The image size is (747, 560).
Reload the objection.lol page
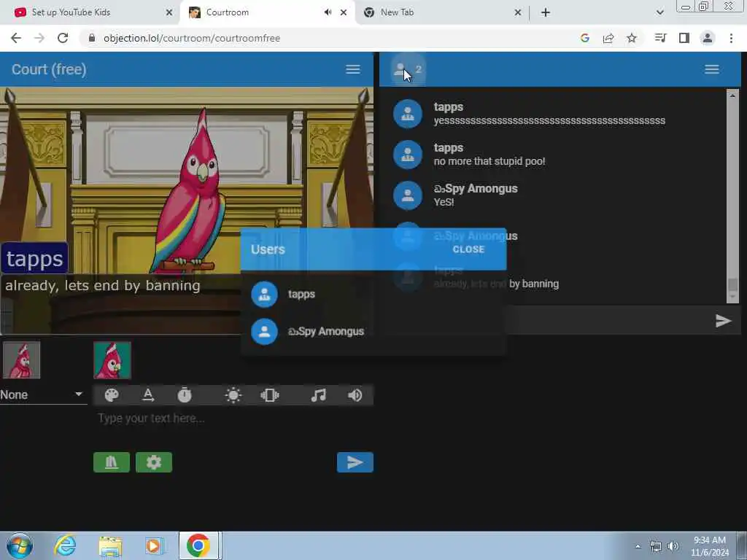point(63,38)
